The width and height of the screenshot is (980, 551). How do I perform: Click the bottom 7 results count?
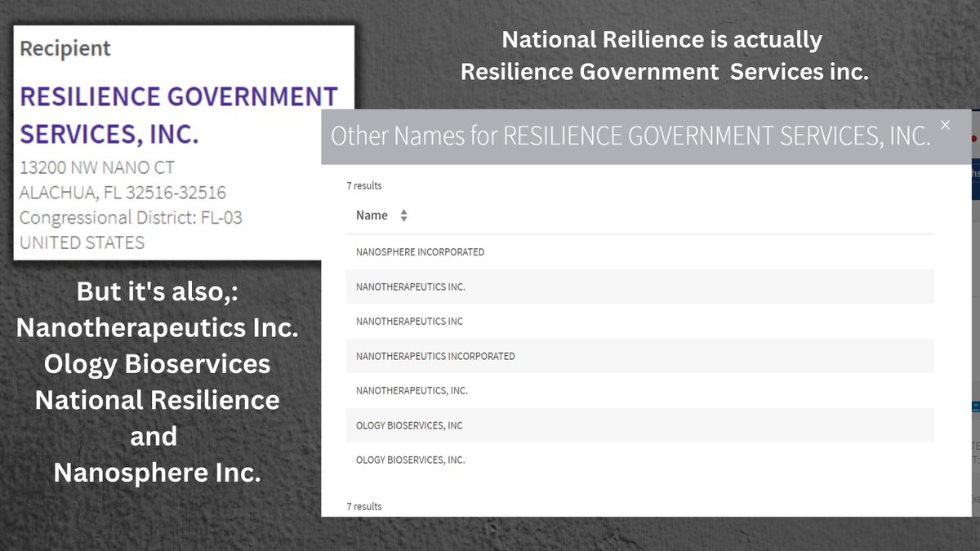point(364,507)
